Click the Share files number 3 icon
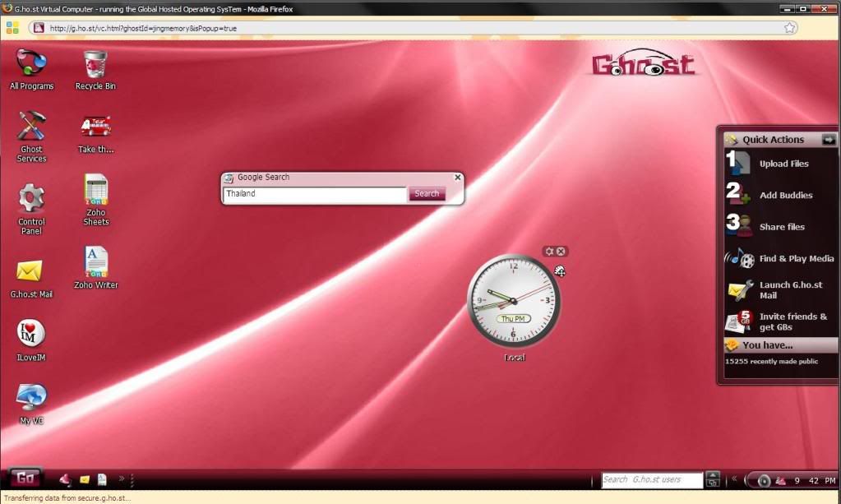The image size is (841, 504). [738, 224]
